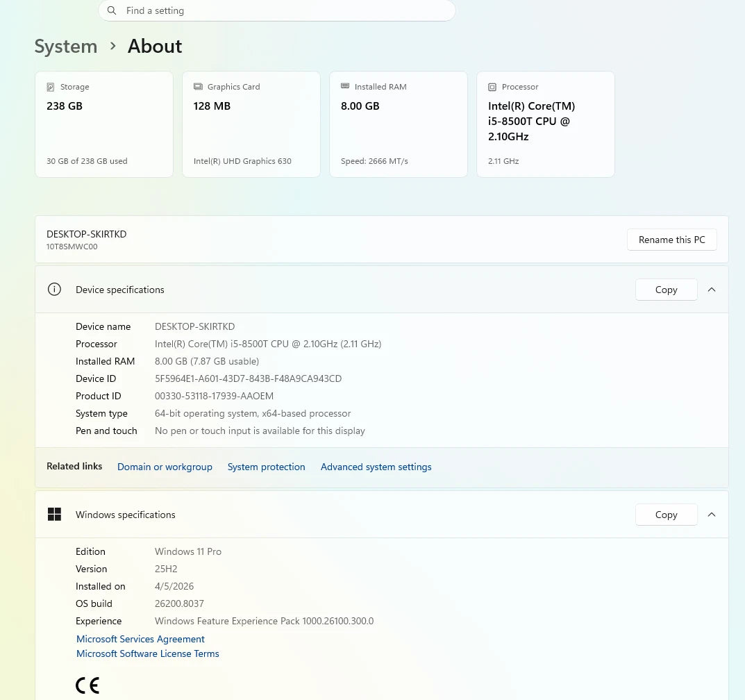Click 'Speed: 2666 MT/s' text
This screenshot has height=700, width=745.
point(374,161)
